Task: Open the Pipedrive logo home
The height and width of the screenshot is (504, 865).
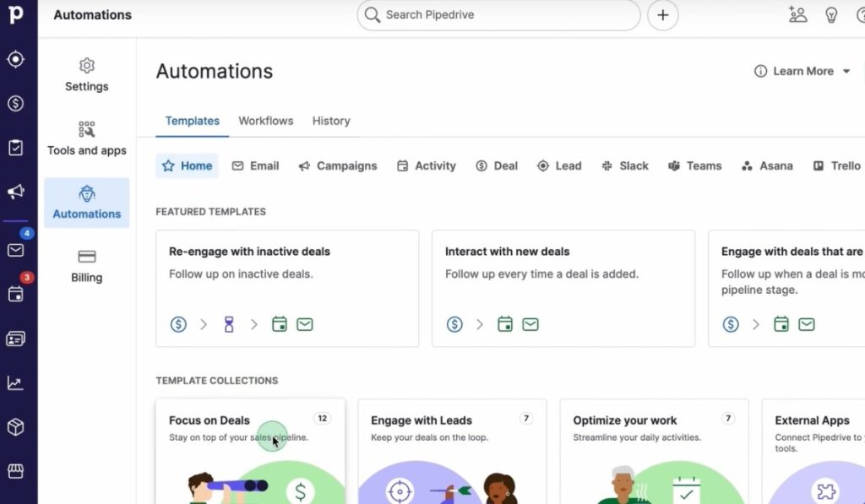Action: [16, 14]
